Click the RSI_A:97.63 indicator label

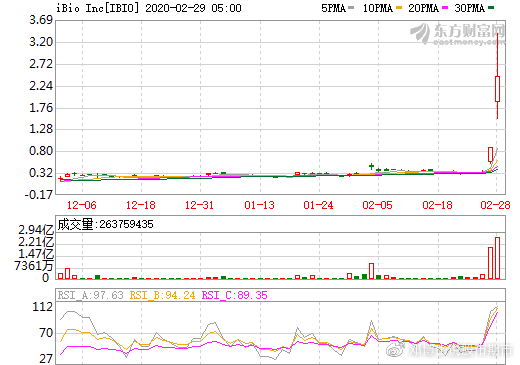(90, 295)
